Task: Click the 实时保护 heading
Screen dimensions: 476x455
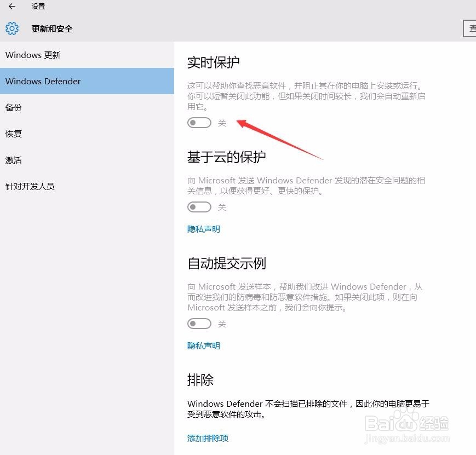Action: [214, 62]
